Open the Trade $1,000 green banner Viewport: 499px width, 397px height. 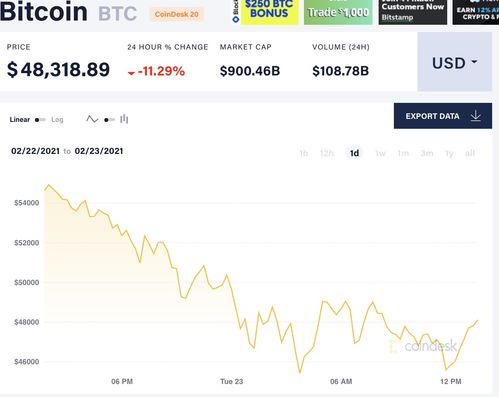338,12
